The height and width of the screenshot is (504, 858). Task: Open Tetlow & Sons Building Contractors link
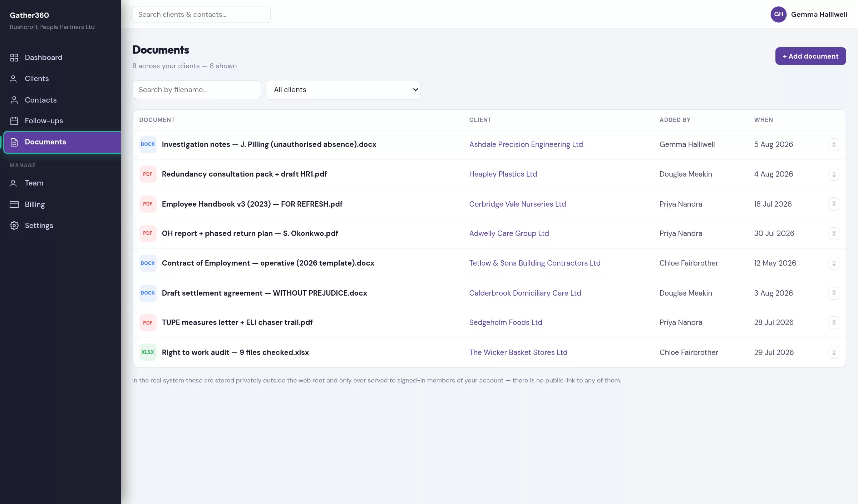(x=535, y=263)
